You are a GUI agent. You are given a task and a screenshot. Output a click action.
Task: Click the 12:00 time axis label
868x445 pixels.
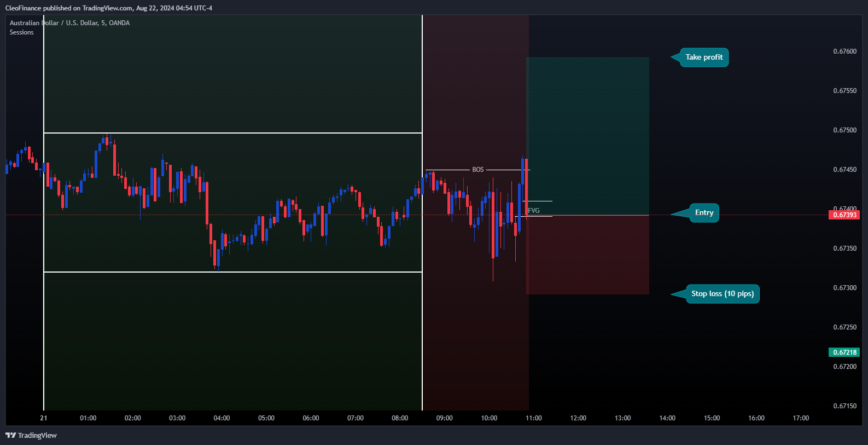pyautogui.click(x=578, y=418)
